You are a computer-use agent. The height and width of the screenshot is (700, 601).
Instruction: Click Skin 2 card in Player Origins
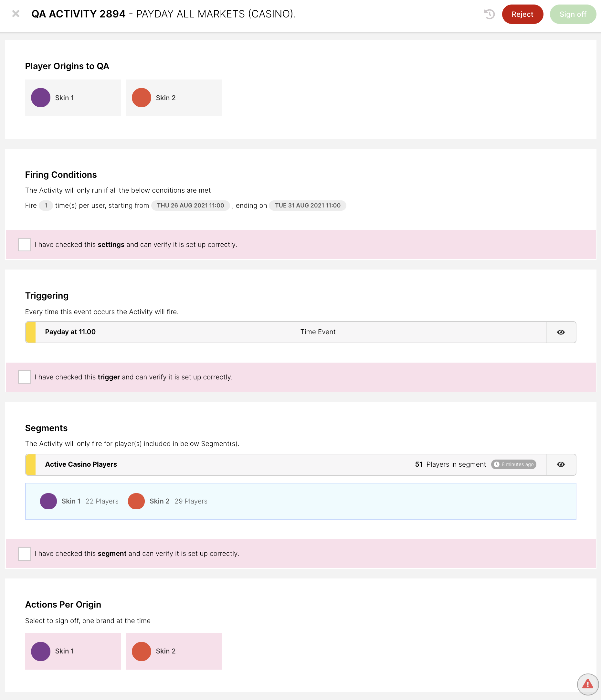[174, 98]
